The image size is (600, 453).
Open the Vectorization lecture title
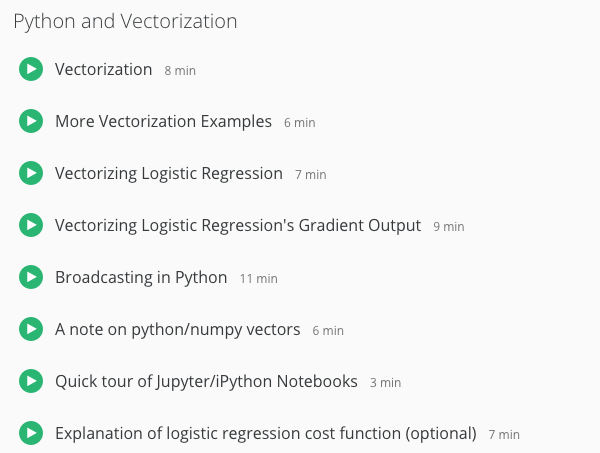tap(103, 69)
